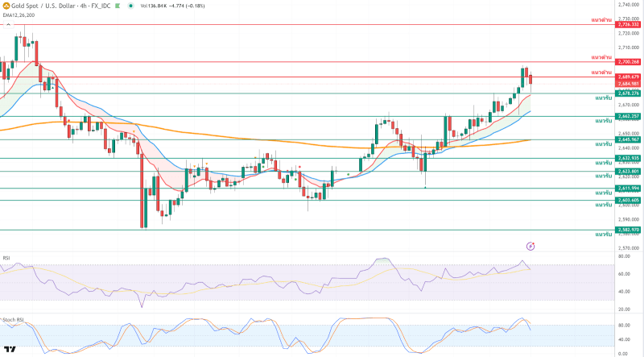Click the 2,700.268 resistance price label

point(628,62)
